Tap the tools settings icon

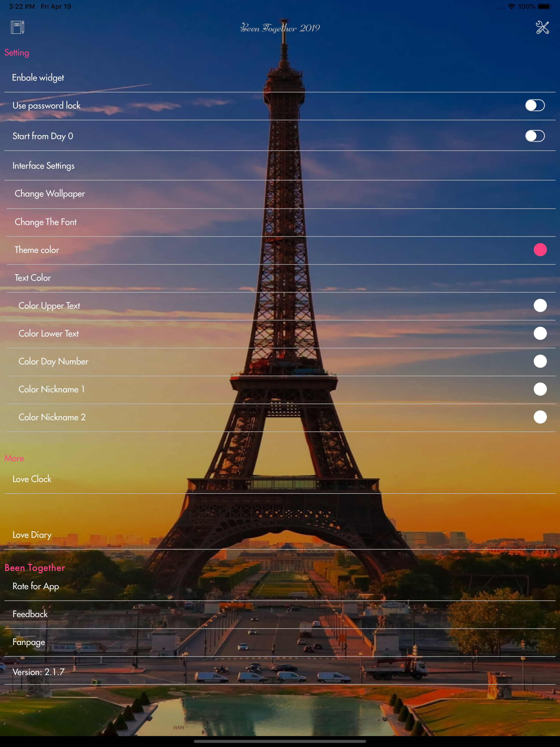pos(542,27)
